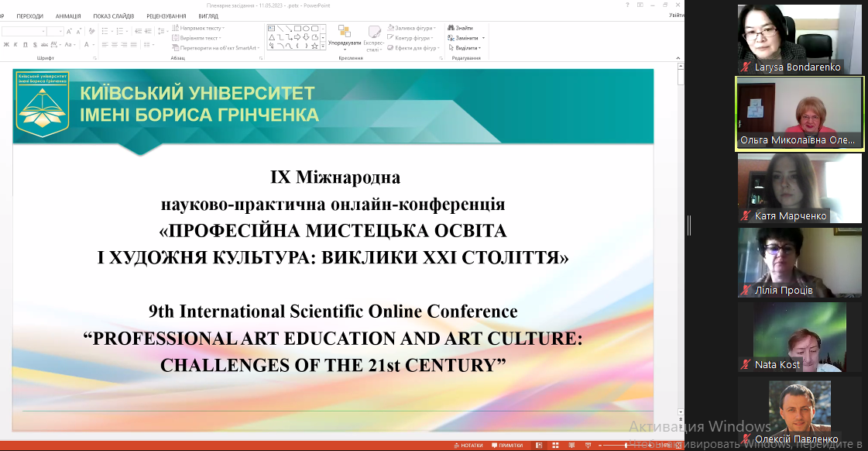Toggle text shadow (S) formatting
Screen dimensions: 868x451
pyautogui.click(x=35, y=45)
